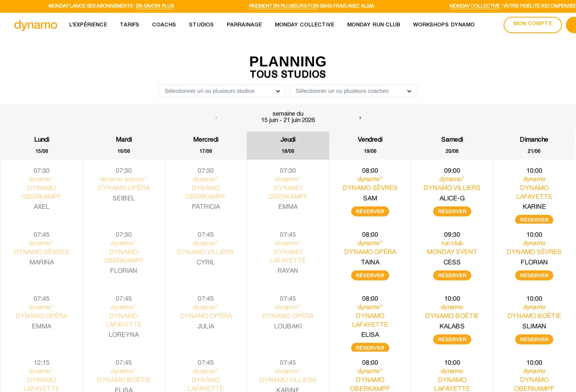Click coach name AXEL on Monday
Viewport: 576px width, 392px height.
(x=42, y=207)
